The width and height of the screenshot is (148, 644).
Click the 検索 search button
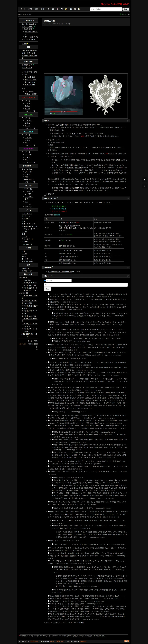coord(126,9)
